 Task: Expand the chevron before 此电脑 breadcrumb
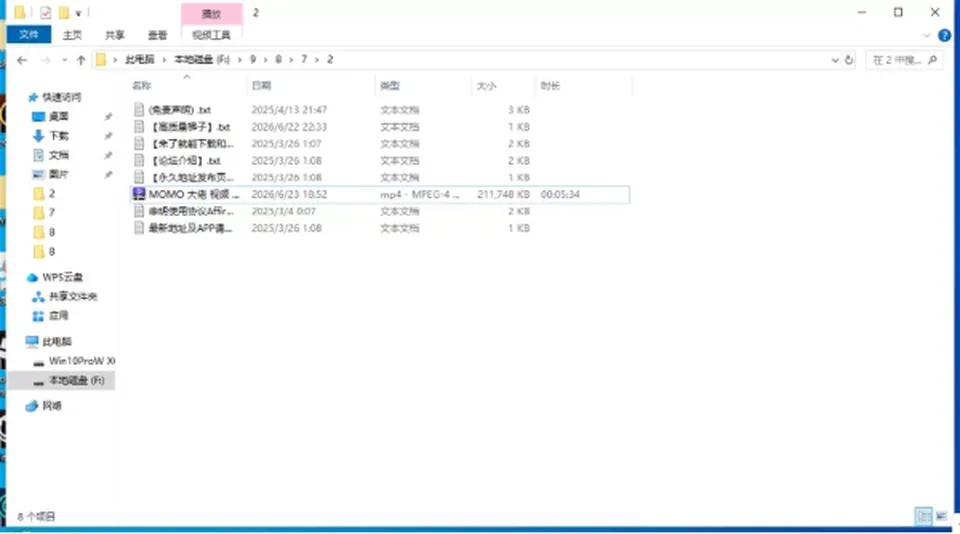(114, 59)
